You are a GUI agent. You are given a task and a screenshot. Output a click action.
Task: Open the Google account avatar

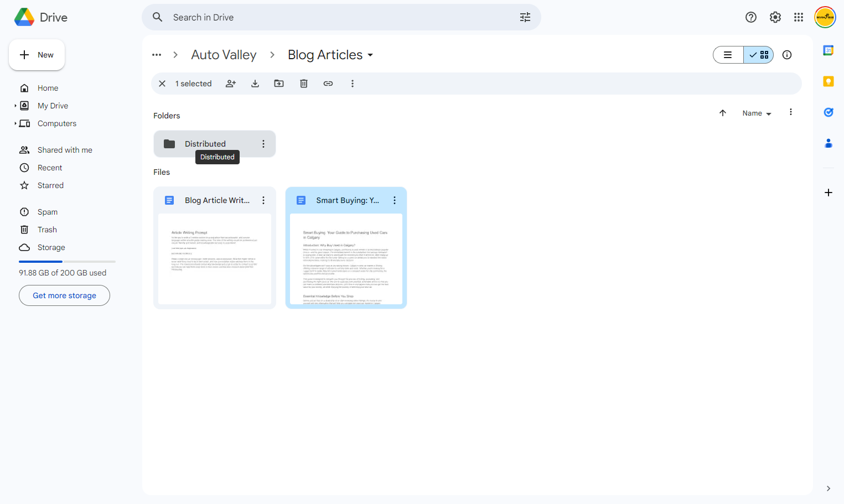pyautogui.click(x=825, y=17)
